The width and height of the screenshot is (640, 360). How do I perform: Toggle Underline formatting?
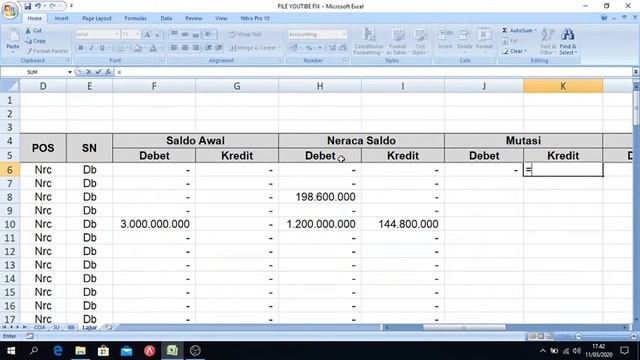pyautogui.click(x=102, y=48)
